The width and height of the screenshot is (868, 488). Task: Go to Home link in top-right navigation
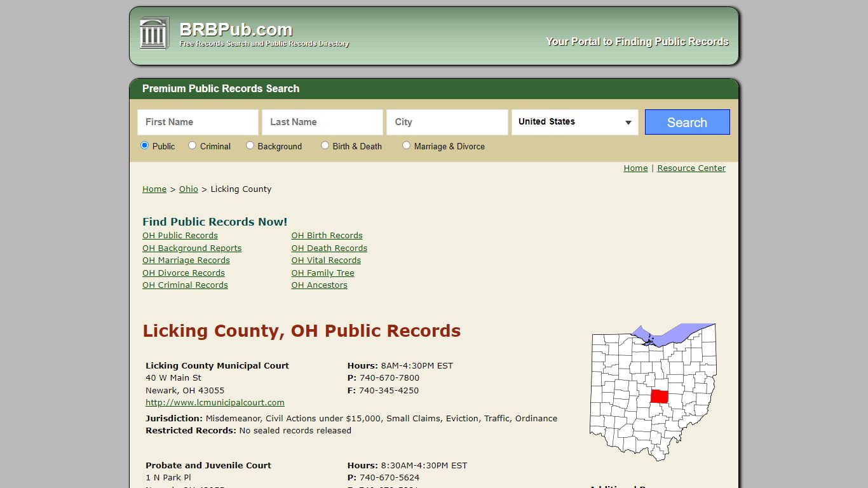[635, 168]
